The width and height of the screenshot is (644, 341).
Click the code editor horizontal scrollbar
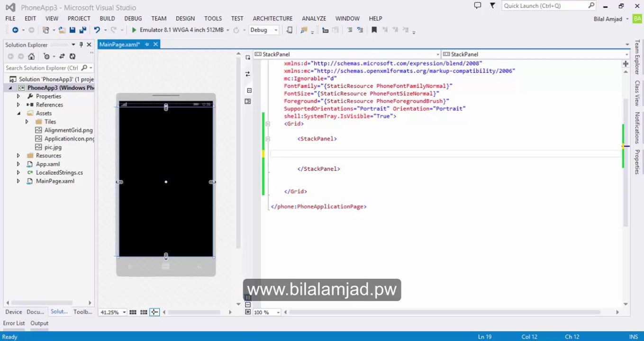point(445,312)
